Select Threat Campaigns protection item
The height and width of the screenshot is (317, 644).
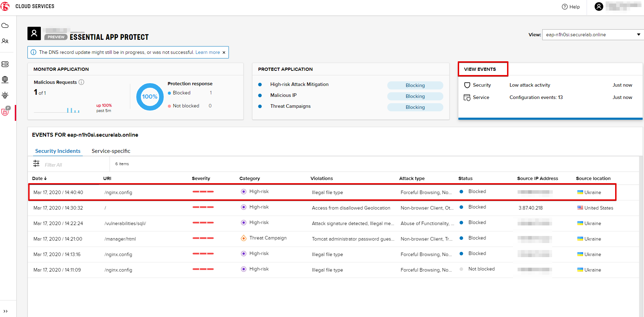(290, 106)
